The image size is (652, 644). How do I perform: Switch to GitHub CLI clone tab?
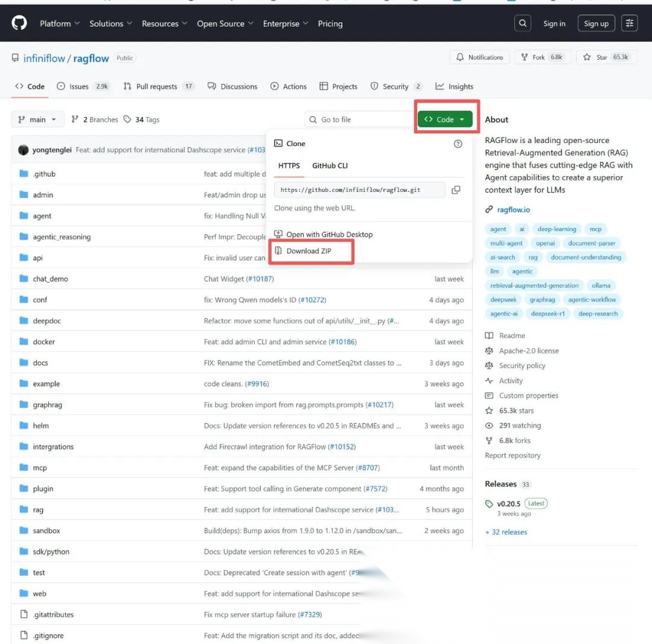(330, 165)
